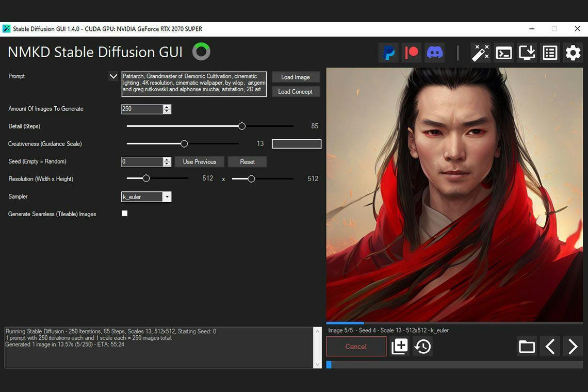Increase the Amount Of Images stepper
The height and width of the screenshot is (392, 588).
(x=167, y=107)
